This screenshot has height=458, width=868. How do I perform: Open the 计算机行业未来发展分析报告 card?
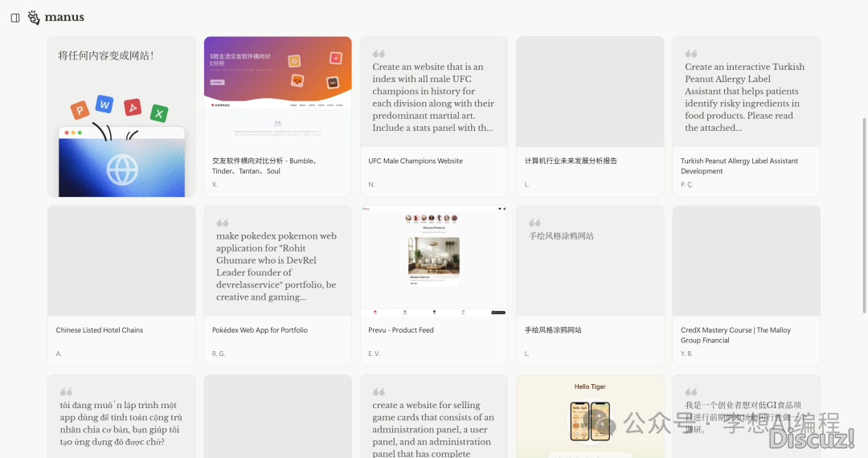coord(571,161)
